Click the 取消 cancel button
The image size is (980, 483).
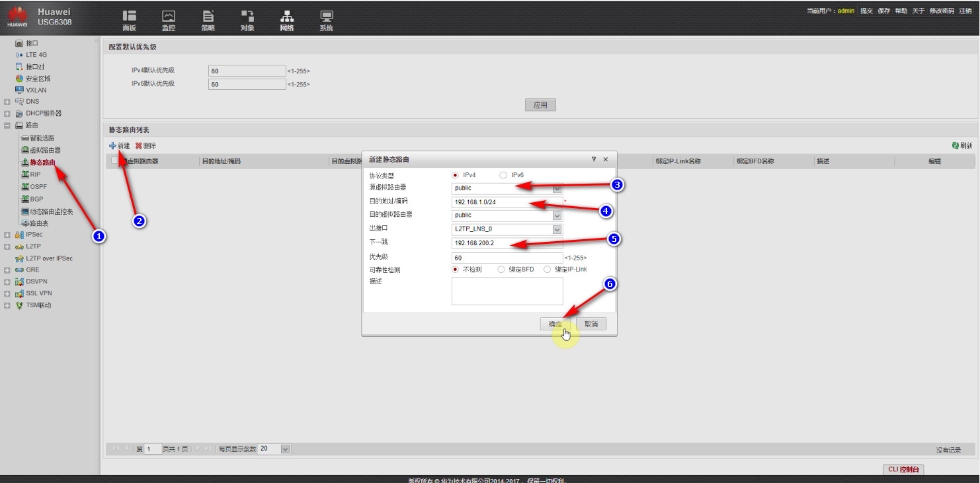point(591,324)
